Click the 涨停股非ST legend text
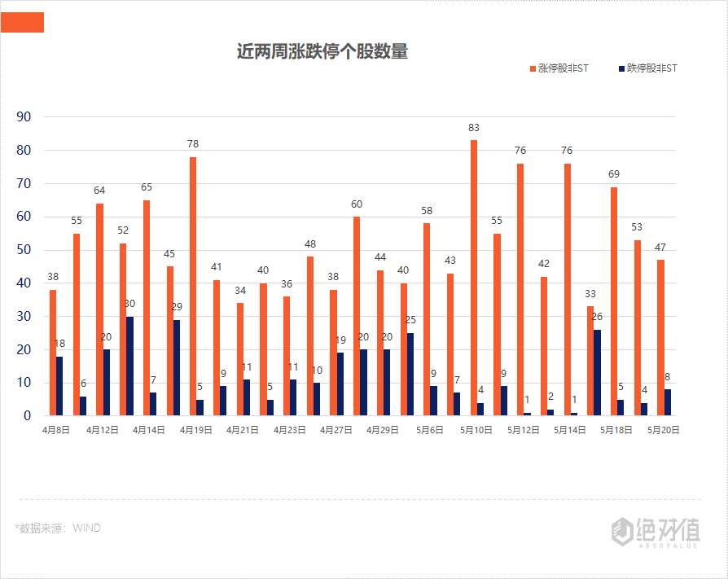728x579 pixels. 564,68
